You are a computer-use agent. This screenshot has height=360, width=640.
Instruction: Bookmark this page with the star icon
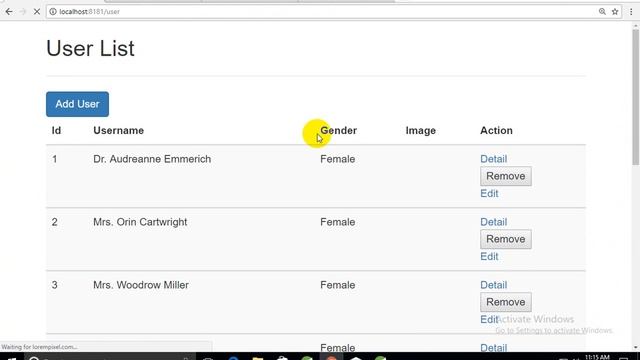615,12
